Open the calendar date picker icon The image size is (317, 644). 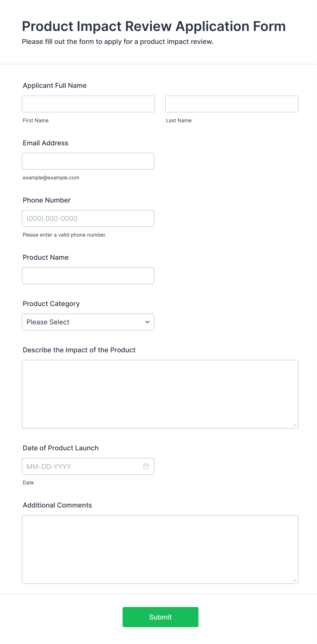(x=146, y=466)
